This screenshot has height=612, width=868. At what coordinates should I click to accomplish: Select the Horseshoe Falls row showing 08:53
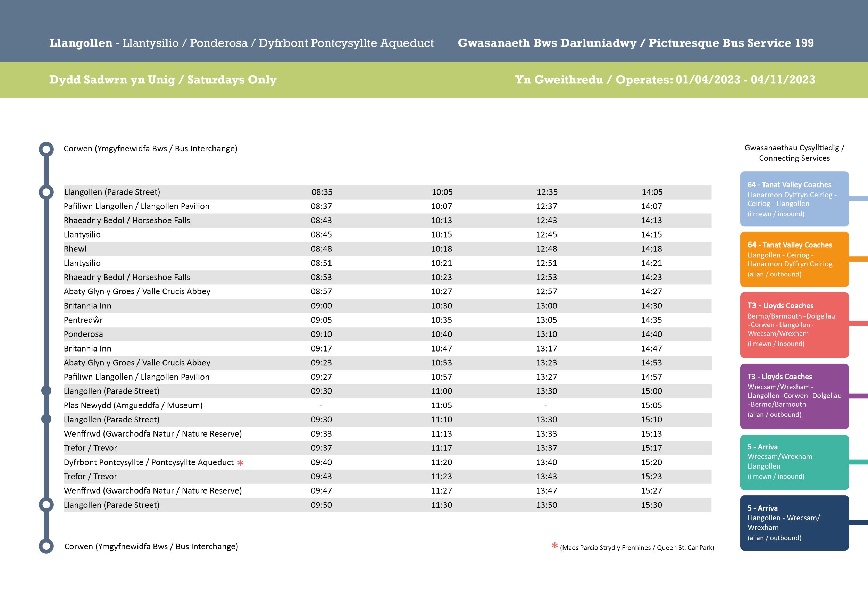[387, 277]
